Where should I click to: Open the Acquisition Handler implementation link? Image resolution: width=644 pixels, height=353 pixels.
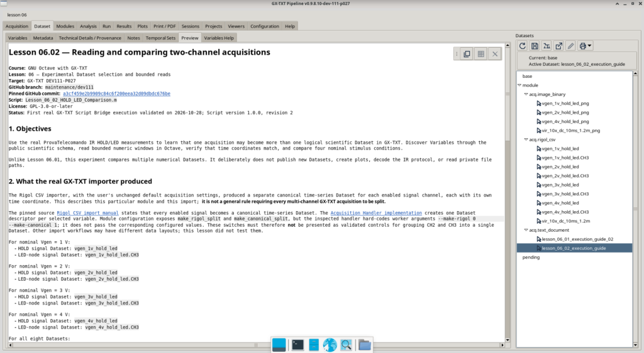click(x=376, y=213)
